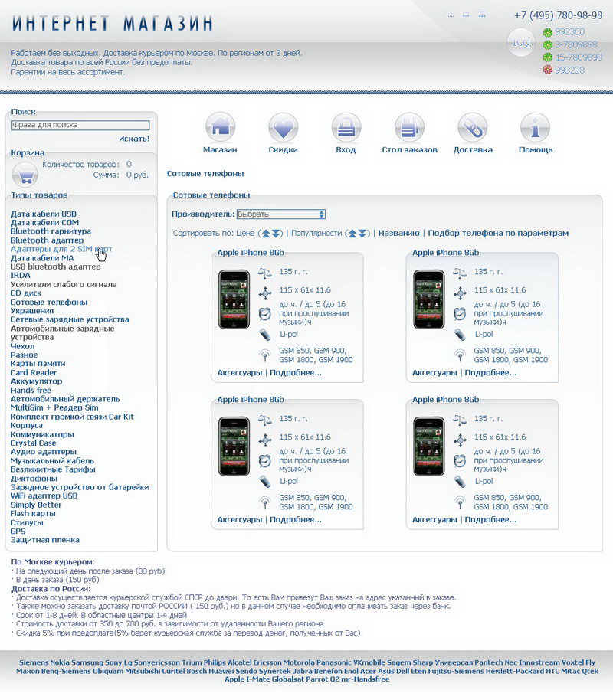Open the Скидки heart icon
The image size is (613, 700).
coord(284,127)
